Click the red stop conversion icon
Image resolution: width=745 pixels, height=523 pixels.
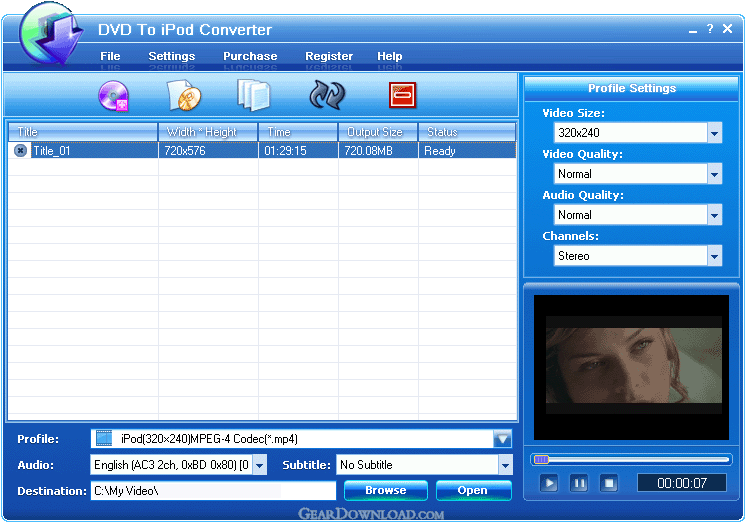click(x=402, y=95)
